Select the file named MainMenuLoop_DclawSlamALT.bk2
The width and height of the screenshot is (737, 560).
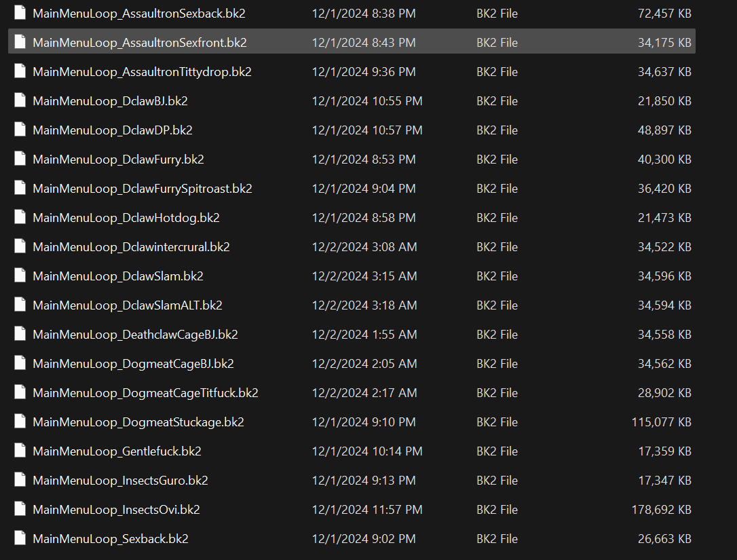tap(128, 305)
